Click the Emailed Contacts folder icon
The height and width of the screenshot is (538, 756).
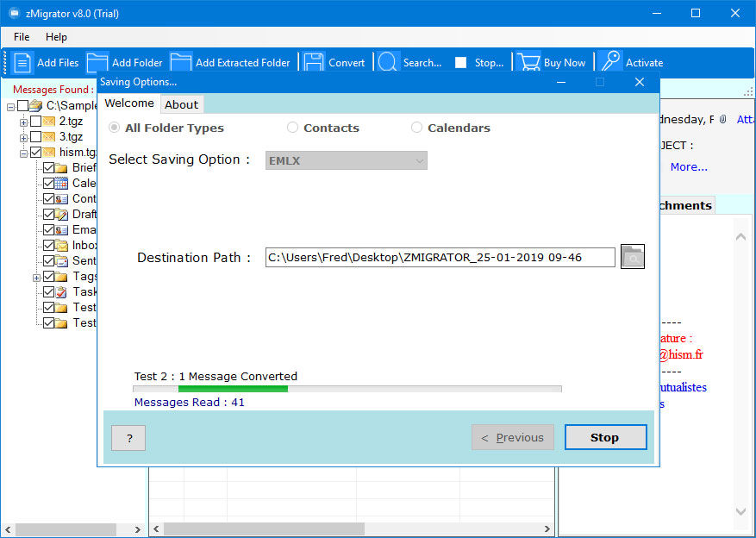pyautogui.click(x=61, y=229)
